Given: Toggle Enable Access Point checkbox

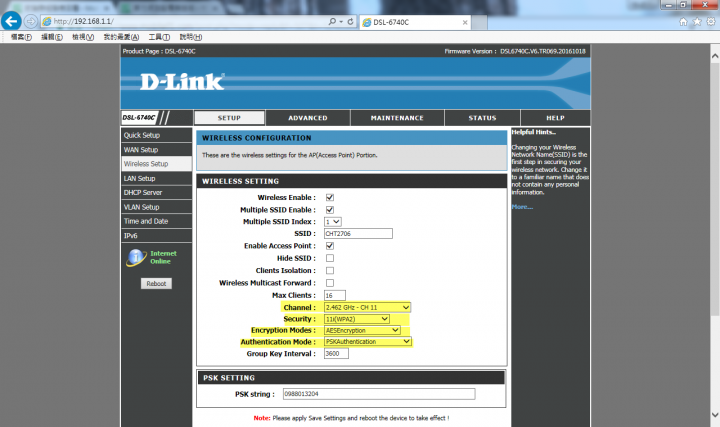Looking at the screenshot, I should pyautogui.click(x=330, y=246).
